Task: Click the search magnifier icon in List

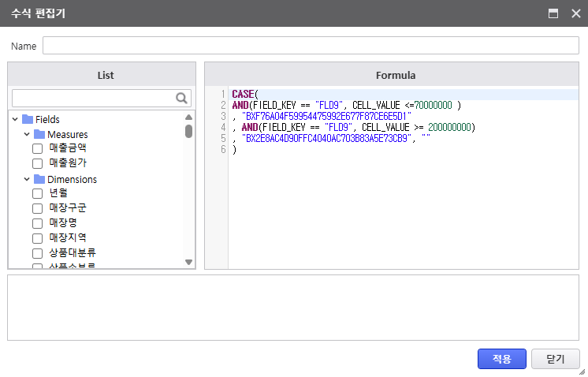Action: [x=181, y=98]
